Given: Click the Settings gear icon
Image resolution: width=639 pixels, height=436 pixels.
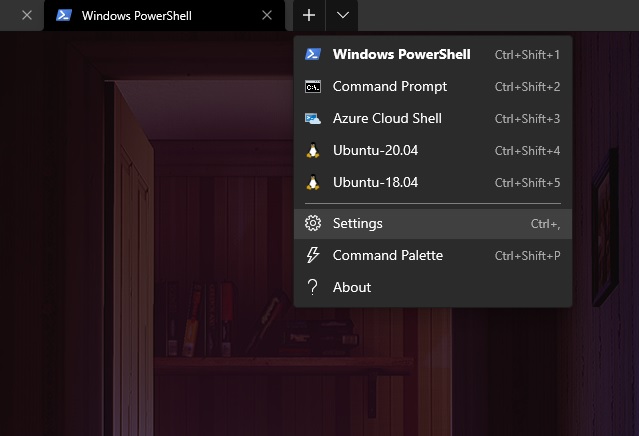Looking at the screenshot, I should tap(313, 223).
